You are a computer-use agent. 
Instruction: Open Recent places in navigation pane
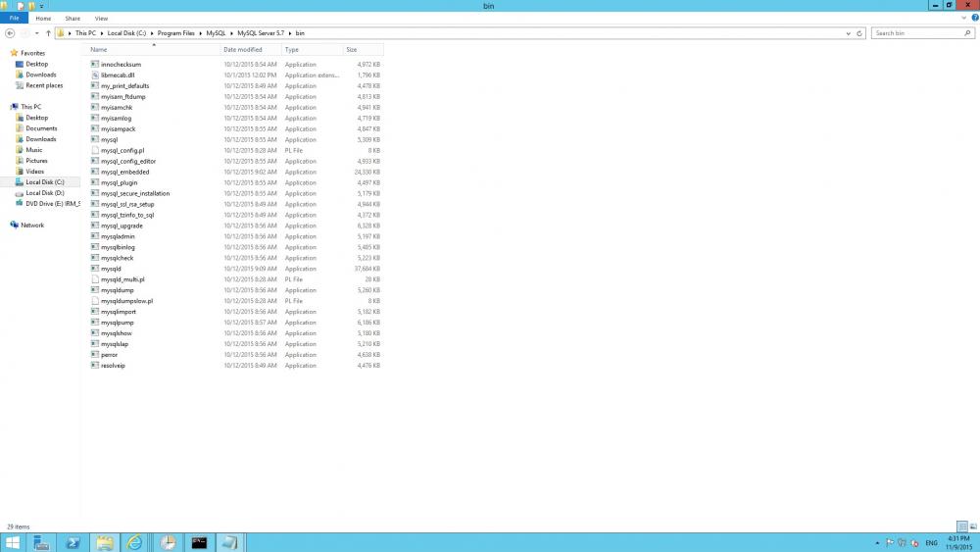(44, 85)
